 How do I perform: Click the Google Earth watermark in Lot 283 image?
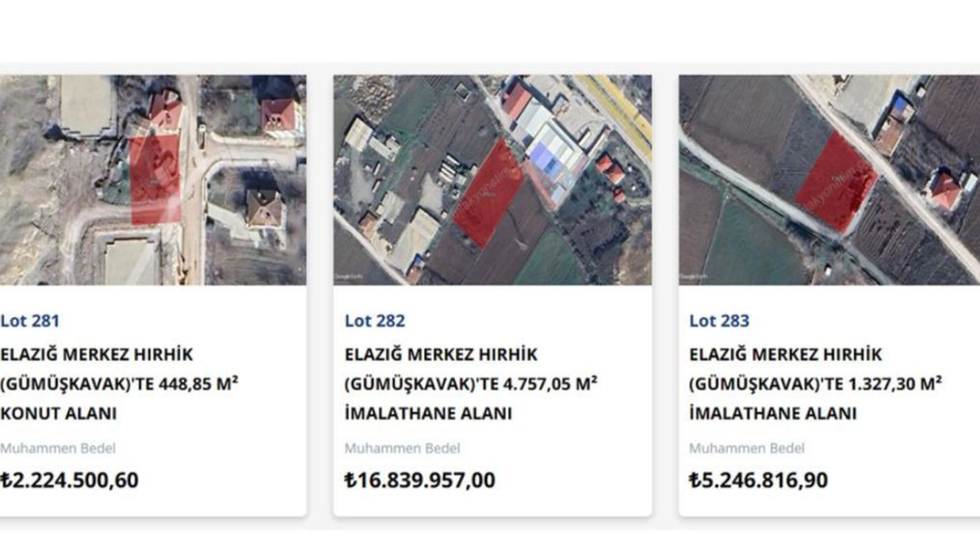(x=694, y=275)
